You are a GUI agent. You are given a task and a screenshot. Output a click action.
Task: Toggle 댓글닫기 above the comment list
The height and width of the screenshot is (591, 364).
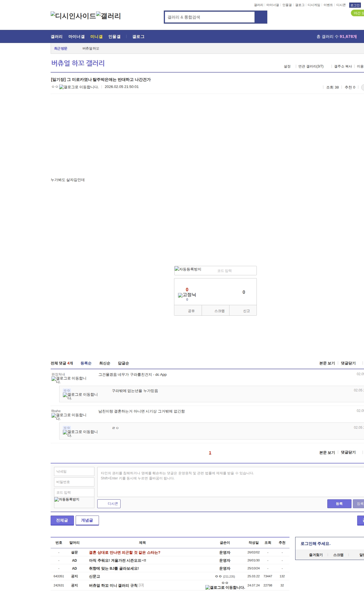tap(348, 363)
